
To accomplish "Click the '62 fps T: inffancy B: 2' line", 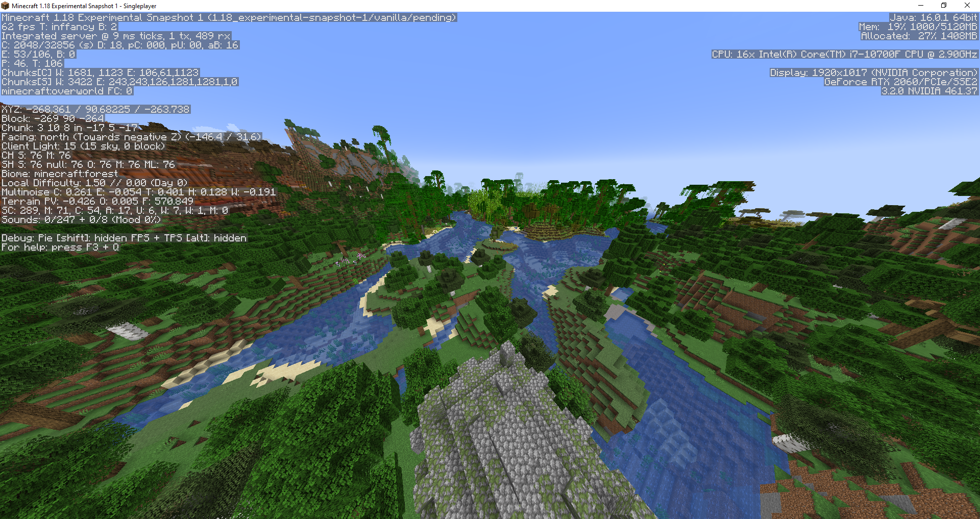I will pos(59,27).
